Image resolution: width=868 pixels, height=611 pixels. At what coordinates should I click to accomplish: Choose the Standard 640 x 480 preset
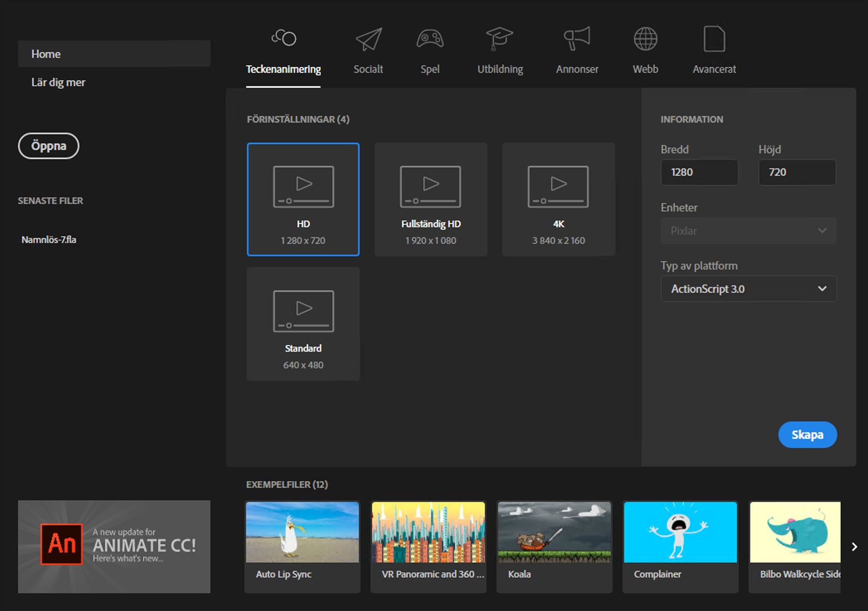[x=303, y=324]
